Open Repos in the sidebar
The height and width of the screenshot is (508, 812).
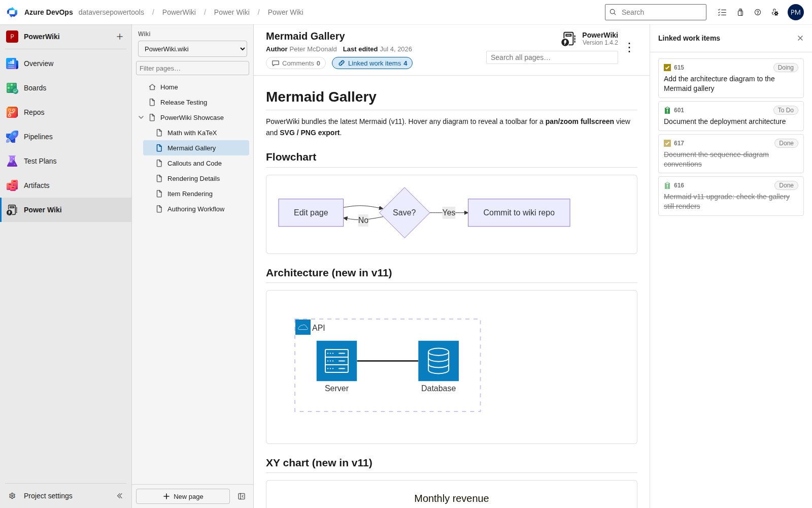tap(66, 112)
